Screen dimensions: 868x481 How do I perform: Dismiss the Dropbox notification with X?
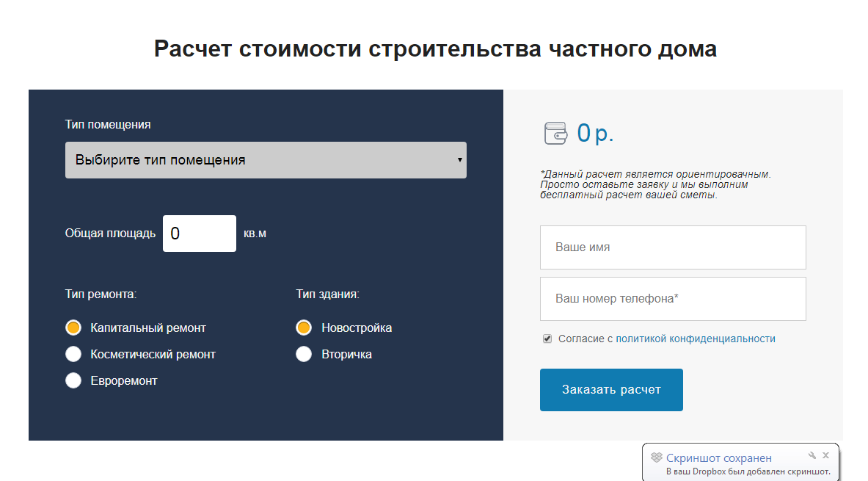[x=826, y=455]
